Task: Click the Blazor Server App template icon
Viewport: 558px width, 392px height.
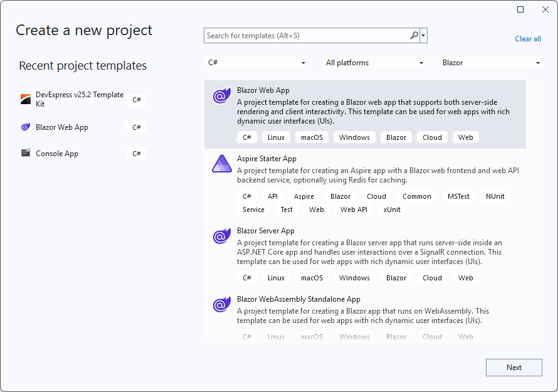Action: (221, 236)
